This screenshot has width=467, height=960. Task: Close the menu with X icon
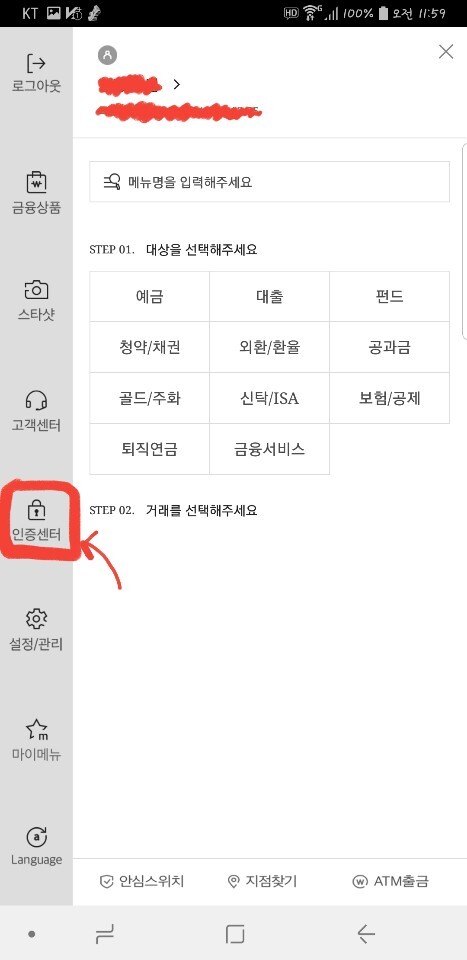click(446, 52)
